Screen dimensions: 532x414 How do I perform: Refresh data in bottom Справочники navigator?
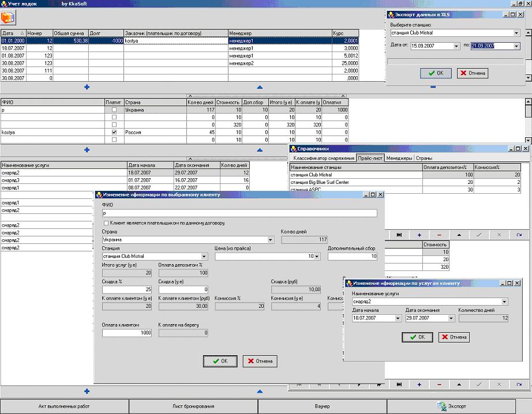point(519,385)
